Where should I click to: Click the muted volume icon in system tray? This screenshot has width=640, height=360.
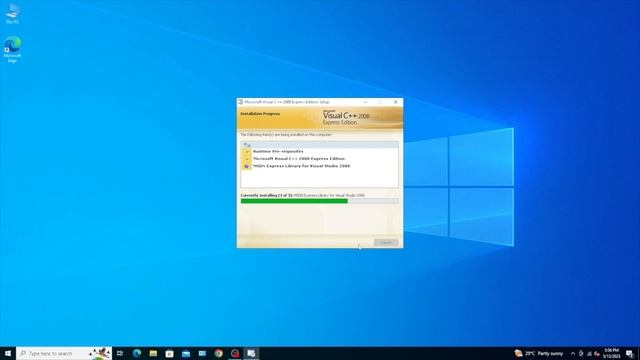pos(597,353)
